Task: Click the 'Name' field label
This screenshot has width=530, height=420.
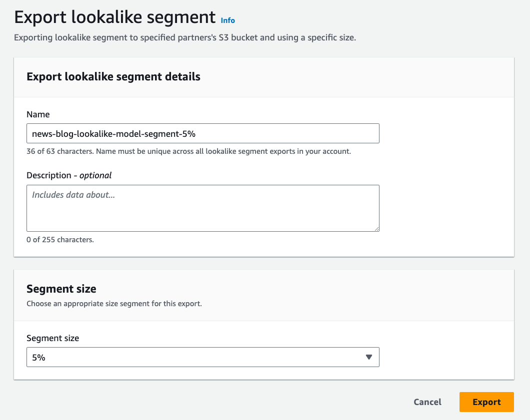Action: (x=38, y=114)
